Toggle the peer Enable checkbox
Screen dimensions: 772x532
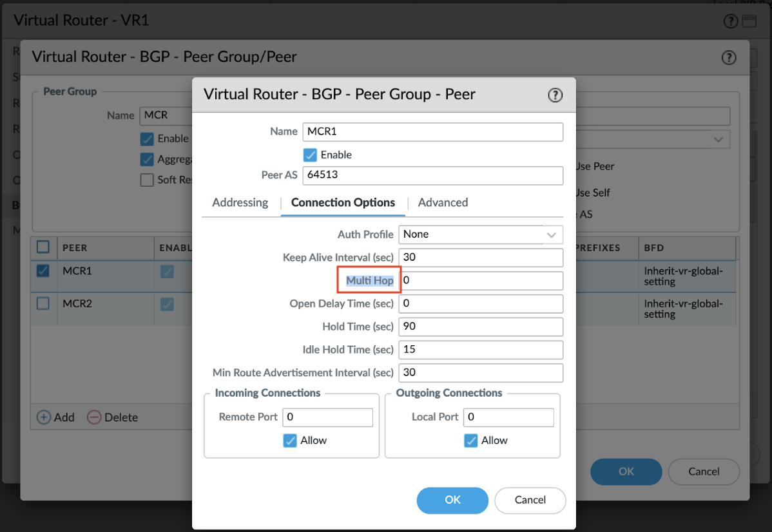click(x=310, y=155)
